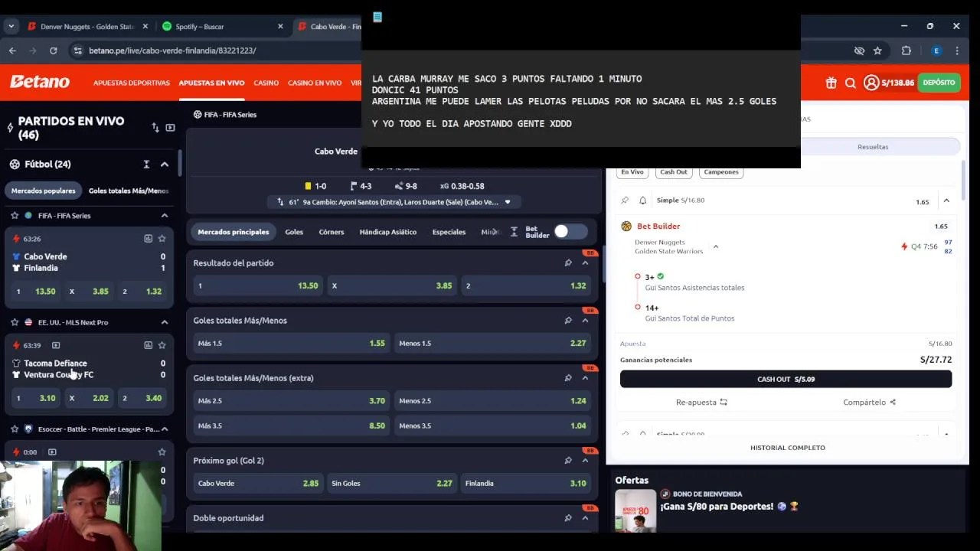Star the EE. UU. - MLS Next Pro league
This screenshot has height=551, width=980.
[x=15, y=322]
